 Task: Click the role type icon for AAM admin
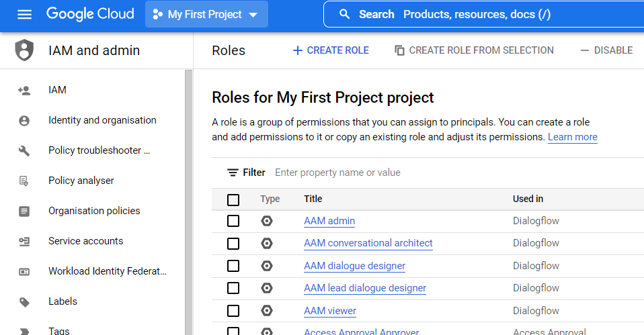tap(267, 221)
